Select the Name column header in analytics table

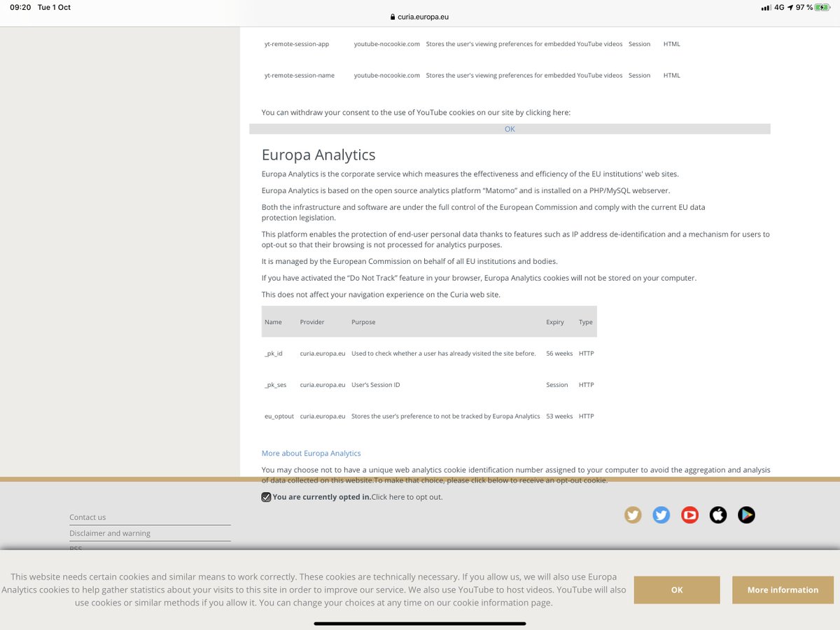pyautogui.click(x=273, y=322)
